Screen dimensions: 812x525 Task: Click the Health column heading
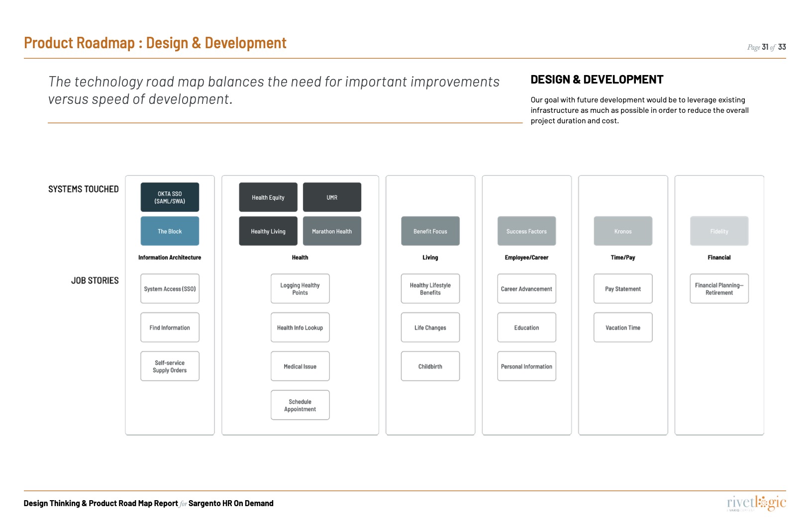[300, 258]
